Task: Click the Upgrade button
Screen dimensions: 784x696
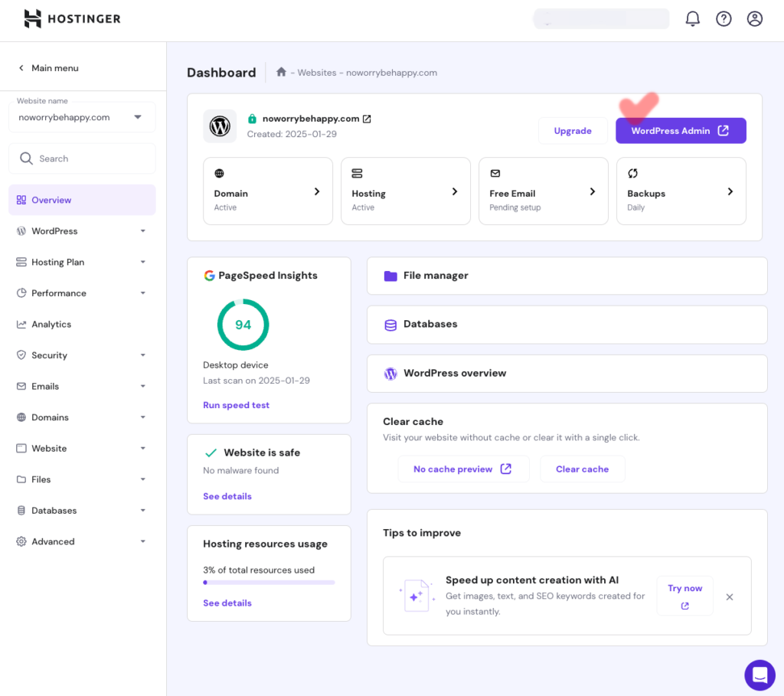Action: pyautogui.click(x=573, y=130)
